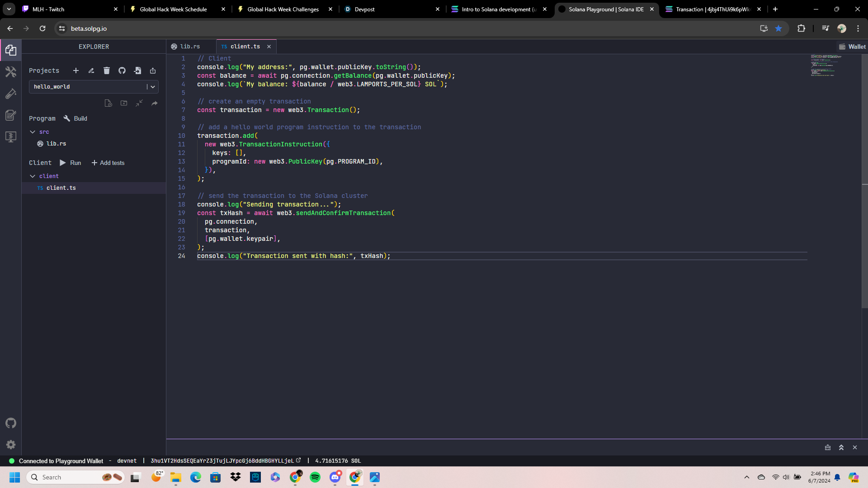Delete the current project via trash icon
Screen dimensions: 868x488
(106, 70)
